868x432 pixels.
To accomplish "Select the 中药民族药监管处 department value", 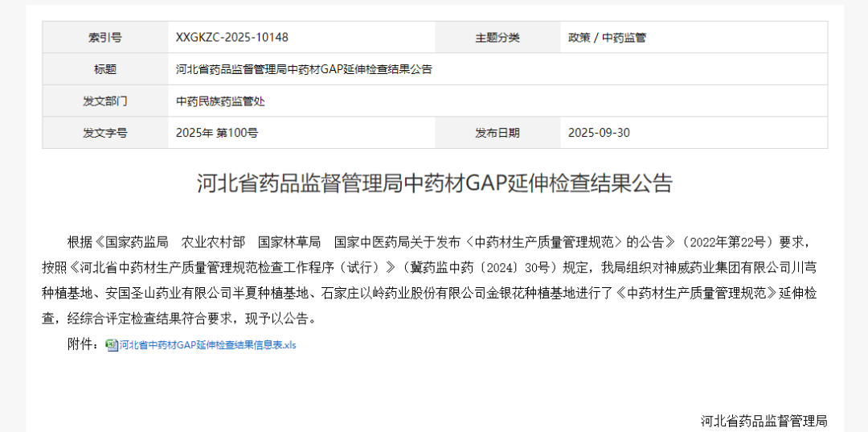I will pyautogui.click(x=220, y=101).
